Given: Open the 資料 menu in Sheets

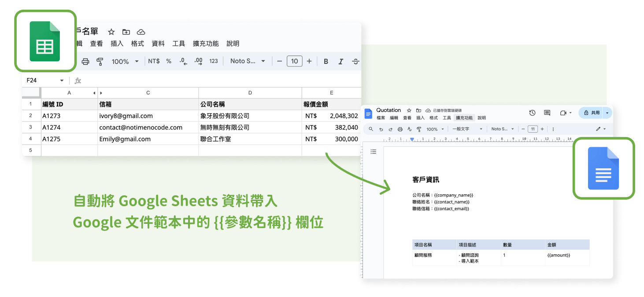Looking at the screenshot, I should (158, 44).
